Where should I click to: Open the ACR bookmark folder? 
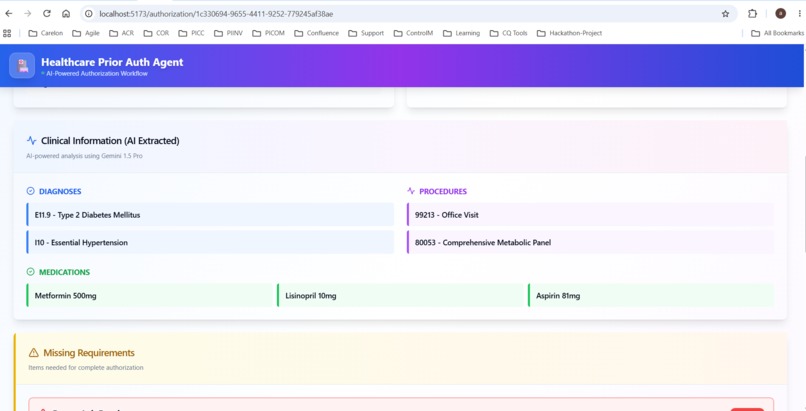(x=121, y=33)
